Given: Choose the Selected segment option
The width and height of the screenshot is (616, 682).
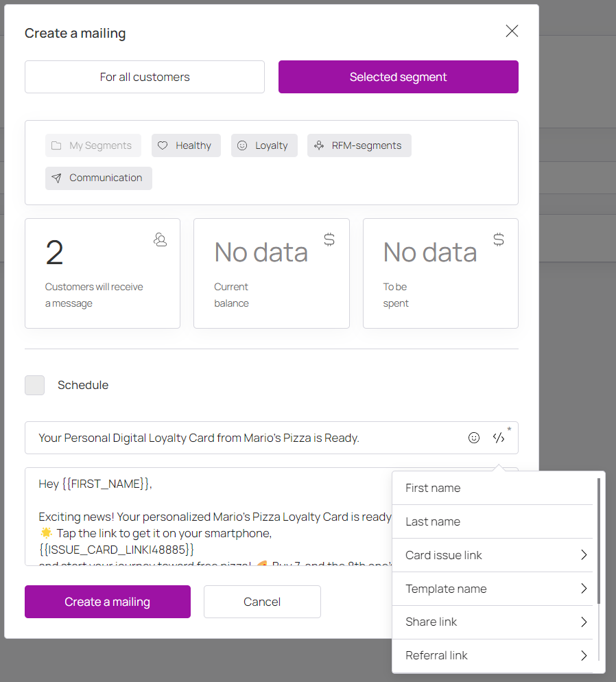Looking at the screenshot, I should click(x=398, y=77).
